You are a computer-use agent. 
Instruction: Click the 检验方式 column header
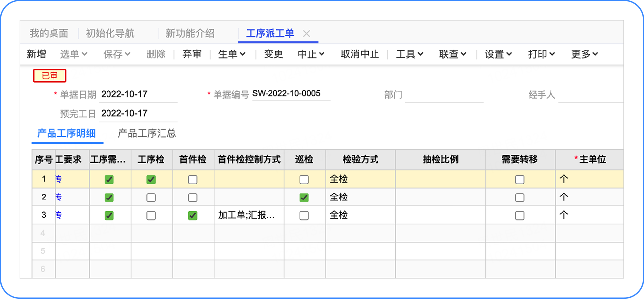coord(361,159)
